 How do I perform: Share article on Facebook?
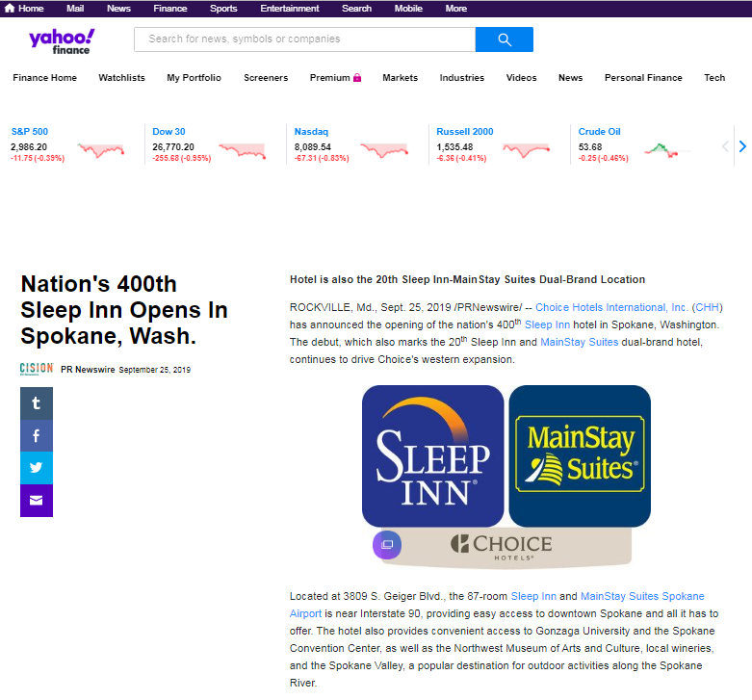tap(37, 436)
